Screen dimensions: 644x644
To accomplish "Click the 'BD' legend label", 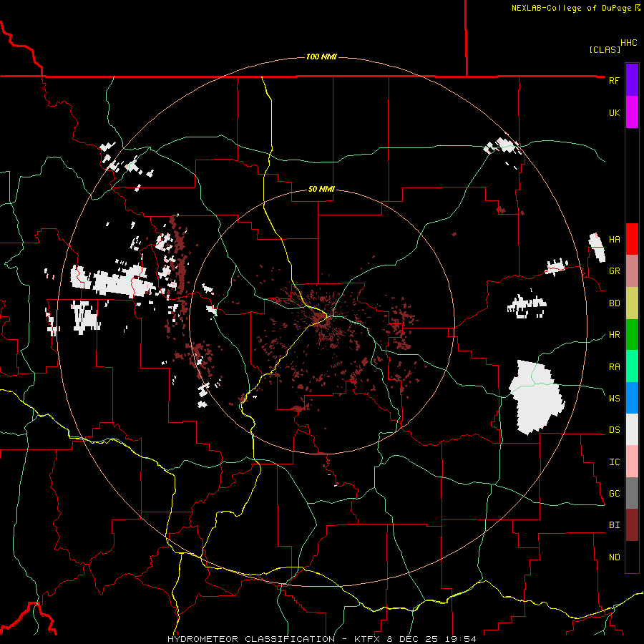I will point(614,303).
